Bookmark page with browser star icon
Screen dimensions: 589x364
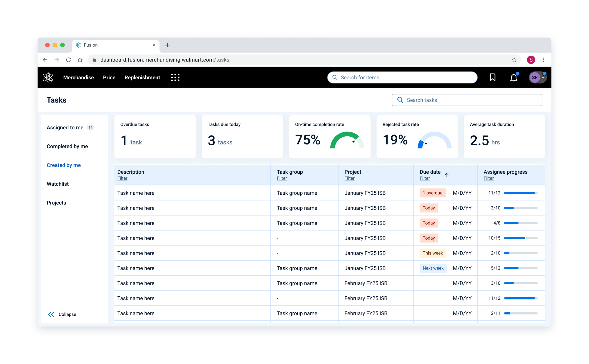point(514,60)
